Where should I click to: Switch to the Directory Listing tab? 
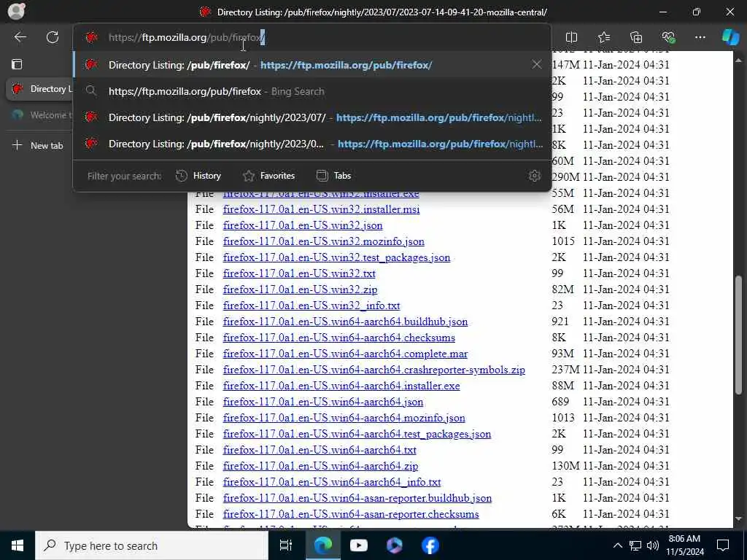(41, 88)
